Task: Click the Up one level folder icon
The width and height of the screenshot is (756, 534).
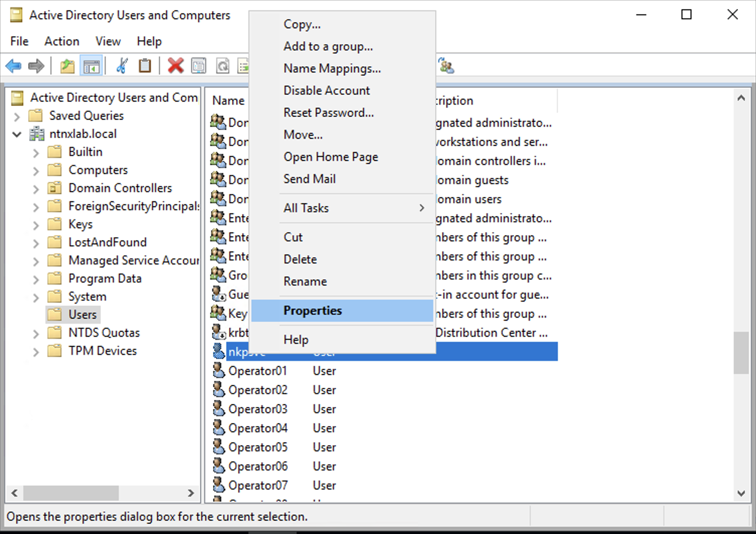Action: pos(67,66)
